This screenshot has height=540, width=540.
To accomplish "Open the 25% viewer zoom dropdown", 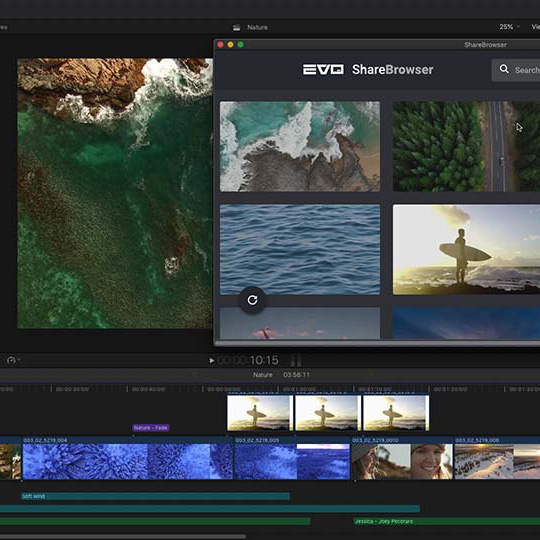I will pos(509,27).
